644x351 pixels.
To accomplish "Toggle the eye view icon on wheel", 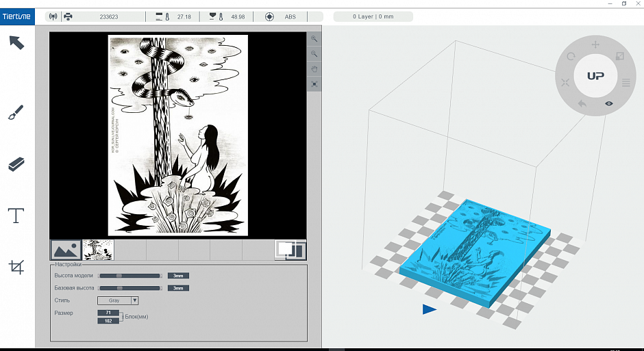I will [609, 103].
